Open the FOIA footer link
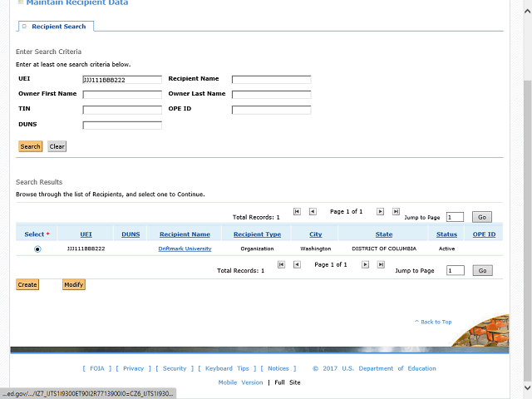Image resolution: width=532 pixels, height=399 pixels. pos(97,368)
